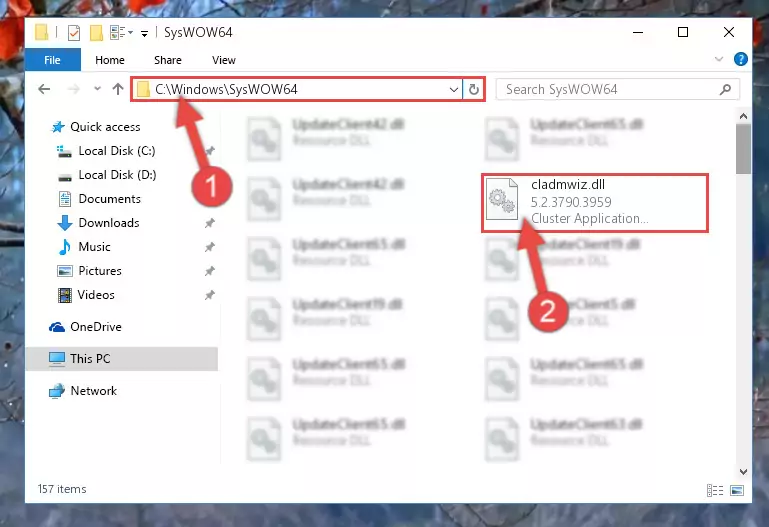The image size is (769, 527).
Task: Open the View ribbon tab
Action: click(x=224, y=60)
